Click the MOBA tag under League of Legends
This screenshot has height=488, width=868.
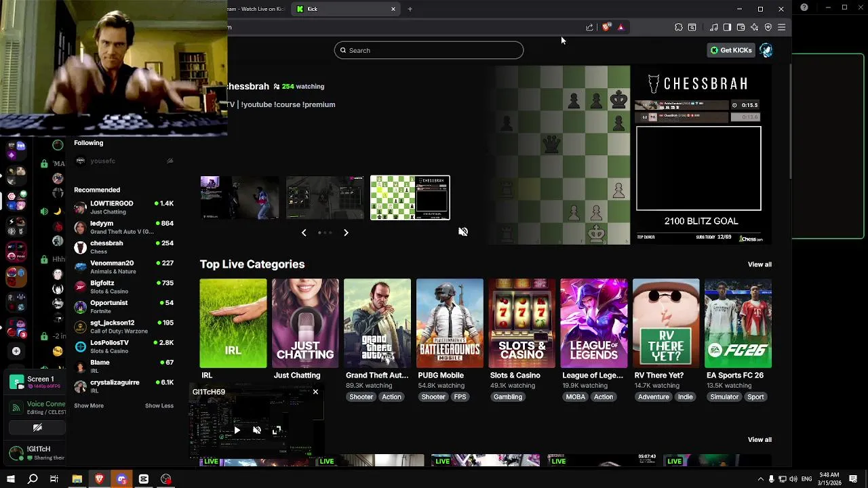point(575,397)
